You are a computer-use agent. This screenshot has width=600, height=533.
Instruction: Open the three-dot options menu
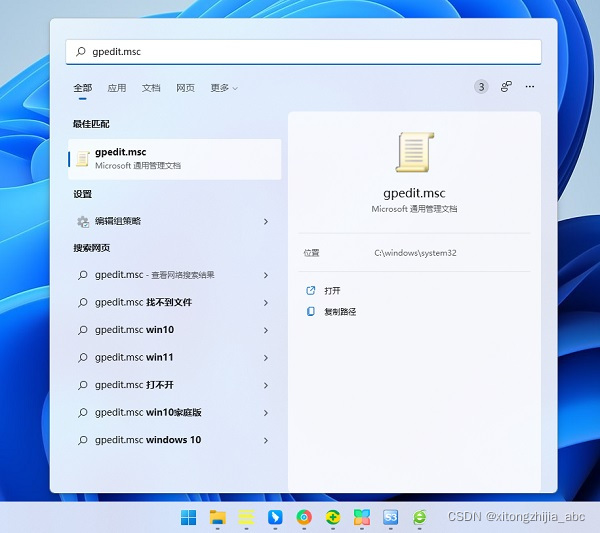[x=530, y=86]
